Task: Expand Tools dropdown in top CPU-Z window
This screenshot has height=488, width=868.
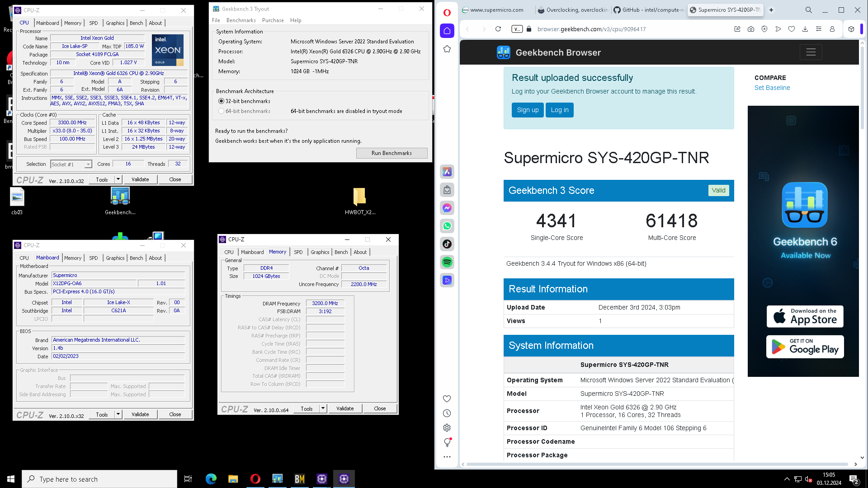Action: click(x=118, y=179)
